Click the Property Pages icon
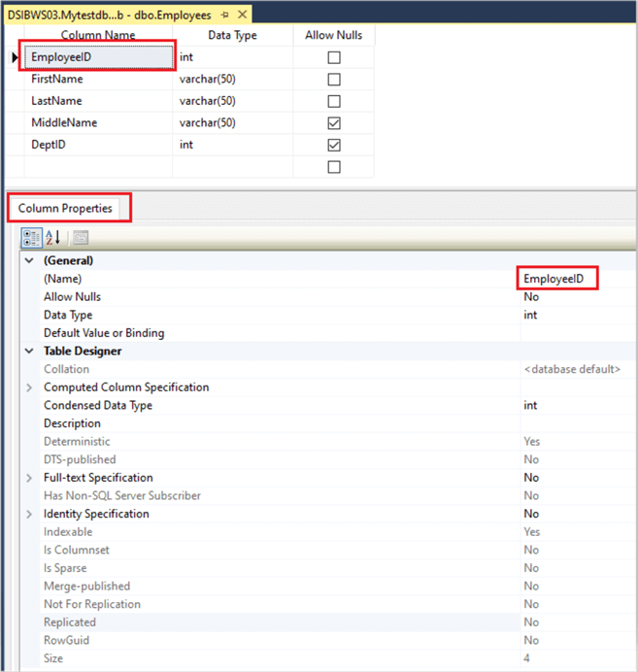The height and width of the screenshot is (672, 638). point(81,237)
